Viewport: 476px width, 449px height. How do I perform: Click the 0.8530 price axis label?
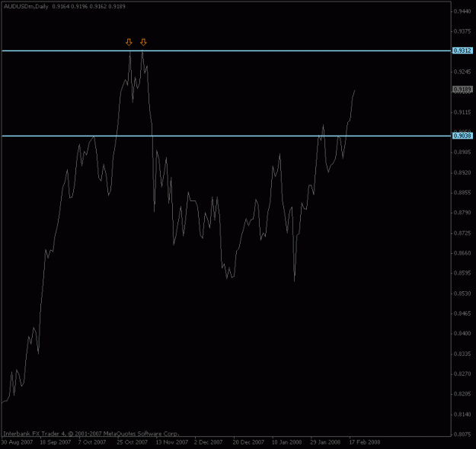coord(462,293)
